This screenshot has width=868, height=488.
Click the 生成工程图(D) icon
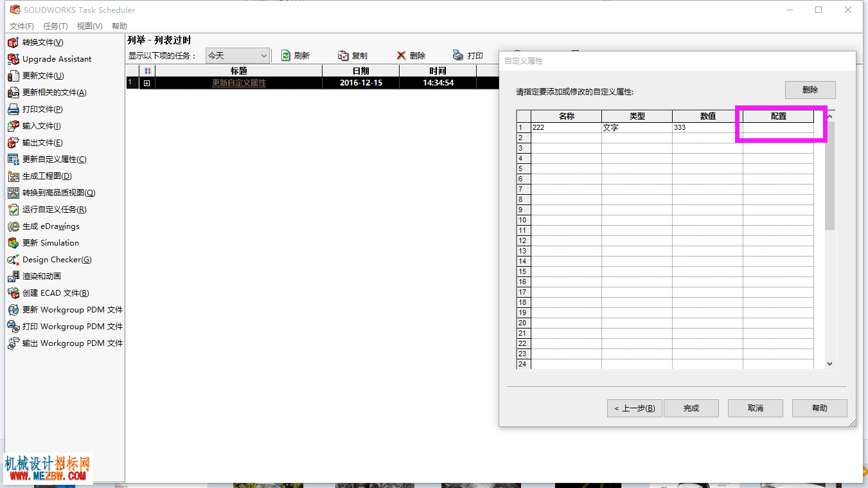coord(13,176)
